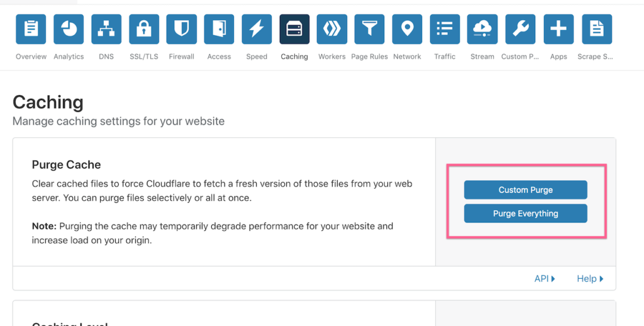Select the Caching drive icon
This screenshot has width=644, height=326.
294,29
